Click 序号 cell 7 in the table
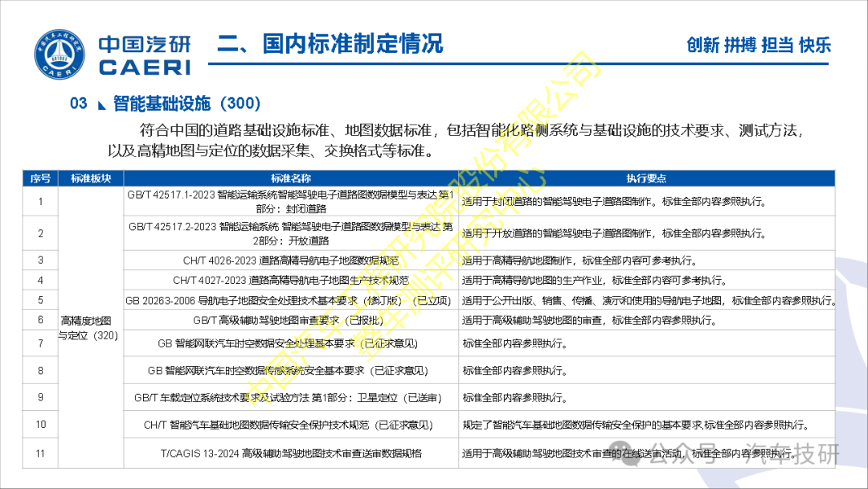 [40, 343]
